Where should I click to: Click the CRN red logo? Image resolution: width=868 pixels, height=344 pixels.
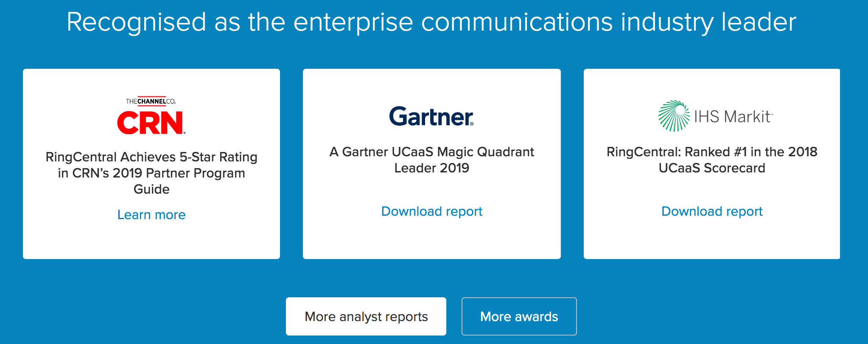pyautogui.click(x=151, y=123)
